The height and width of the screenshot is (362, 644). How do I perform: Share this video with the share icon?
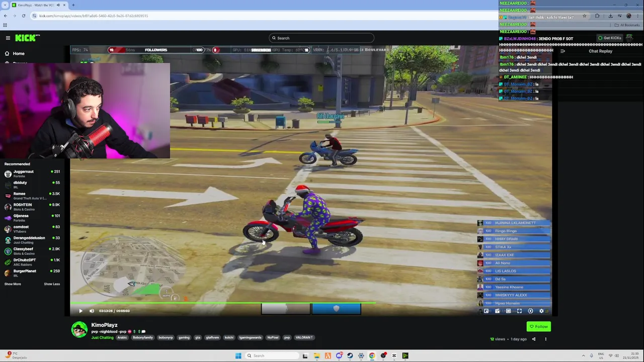pos(534,339)
